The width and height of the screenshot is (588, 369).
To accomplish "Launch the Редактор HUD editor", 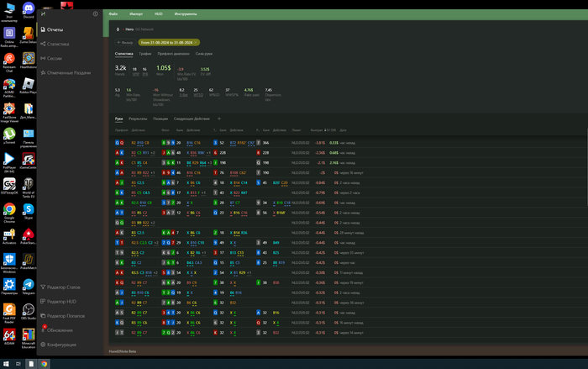I will [61, 301].
